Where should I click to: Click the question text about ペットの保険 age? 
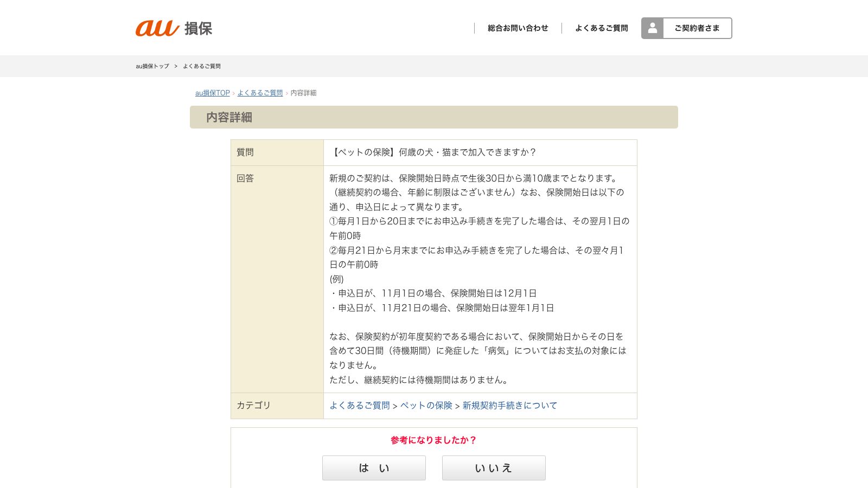pos(433,152)
